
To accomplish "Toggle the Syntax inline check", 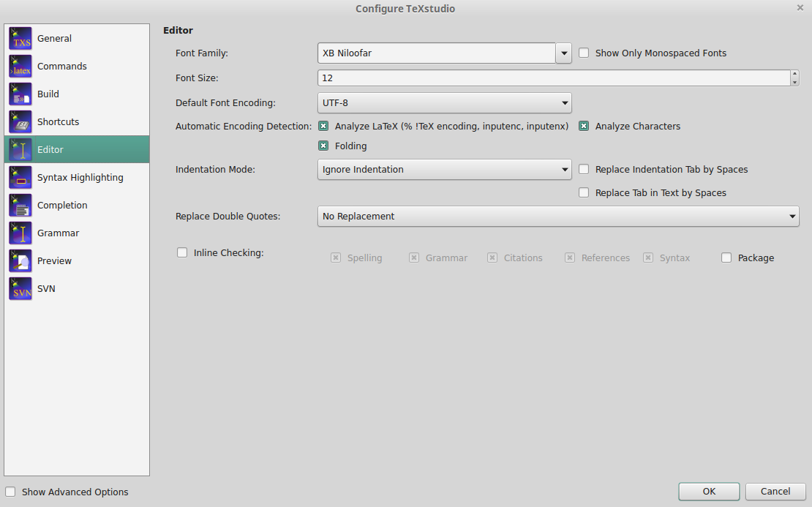I will coord(648,258).
